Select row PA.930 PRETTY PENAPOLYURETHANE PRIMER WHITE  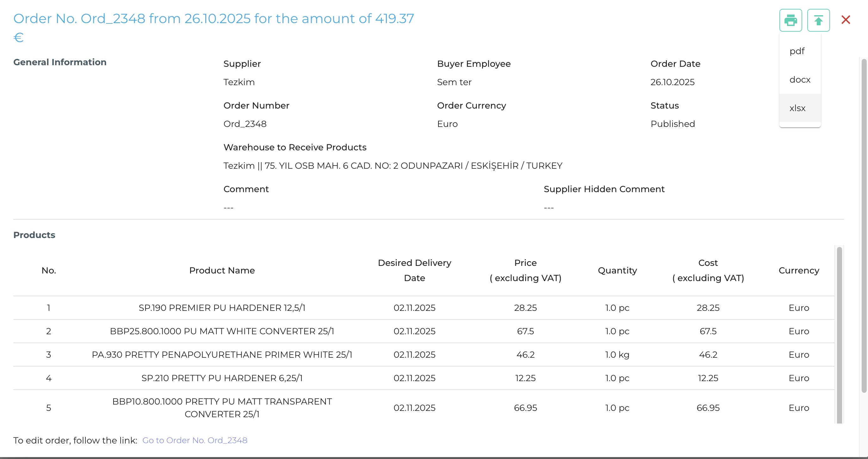[222, 355]
